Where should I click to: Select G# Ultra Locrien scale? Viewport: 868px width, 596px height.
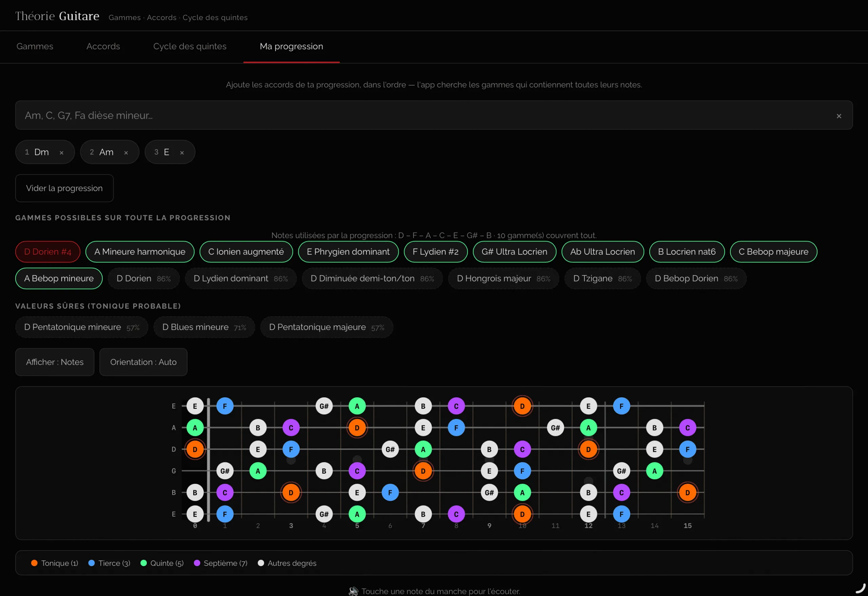coord(514,252)
